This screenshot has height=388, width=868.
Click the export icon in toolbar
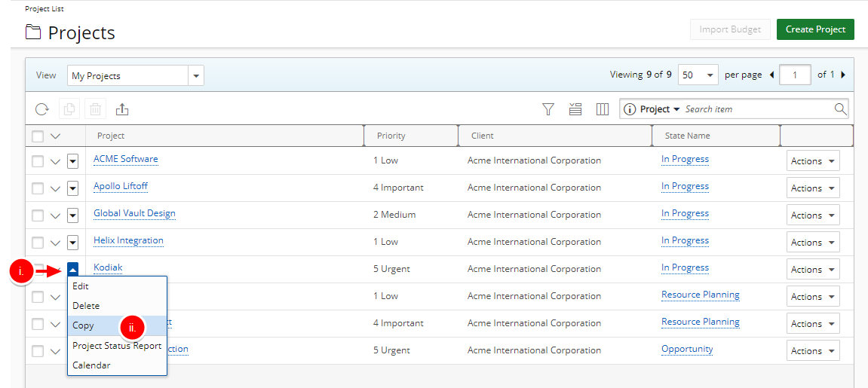click(122, 109)
